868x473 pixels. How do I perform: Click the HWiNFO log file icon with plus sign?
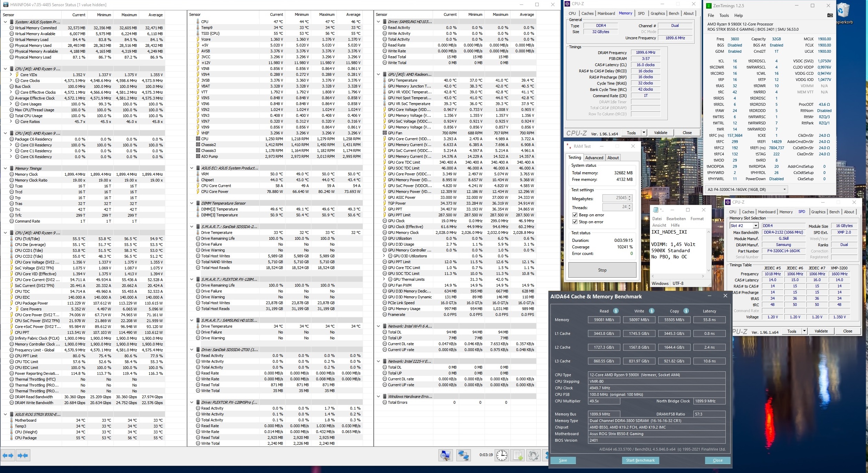[x=518, y=455]
